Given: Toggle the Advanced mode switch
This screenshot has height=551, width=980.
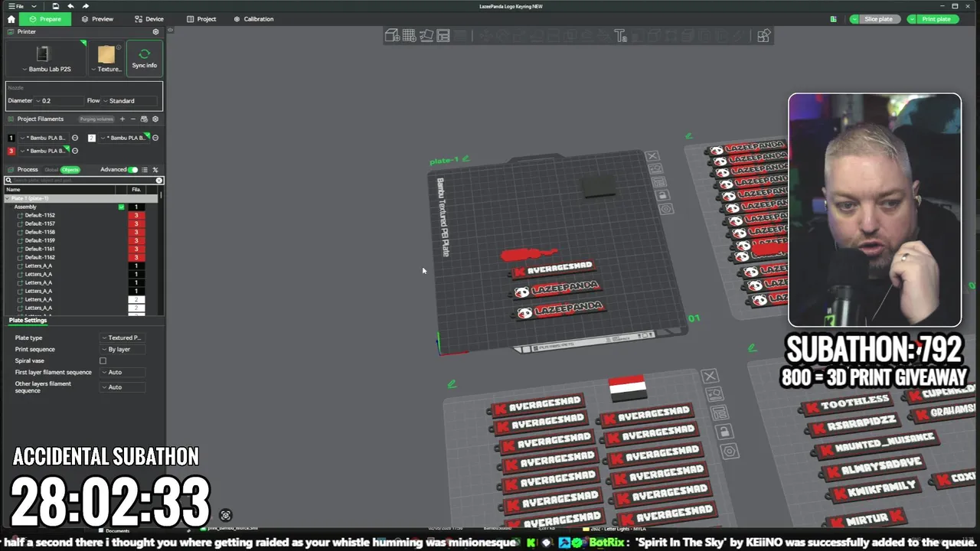Looking at the screenshot, I should pyautogui.click(x=133, y=170).
